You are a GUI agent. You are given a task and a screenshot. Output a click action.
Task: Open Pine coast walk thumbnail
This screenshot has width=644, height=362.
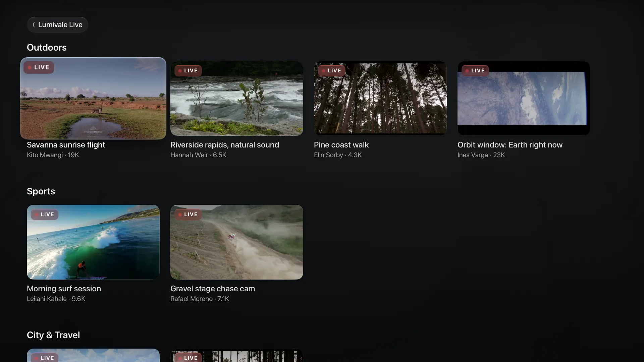(x=380, y=98)
